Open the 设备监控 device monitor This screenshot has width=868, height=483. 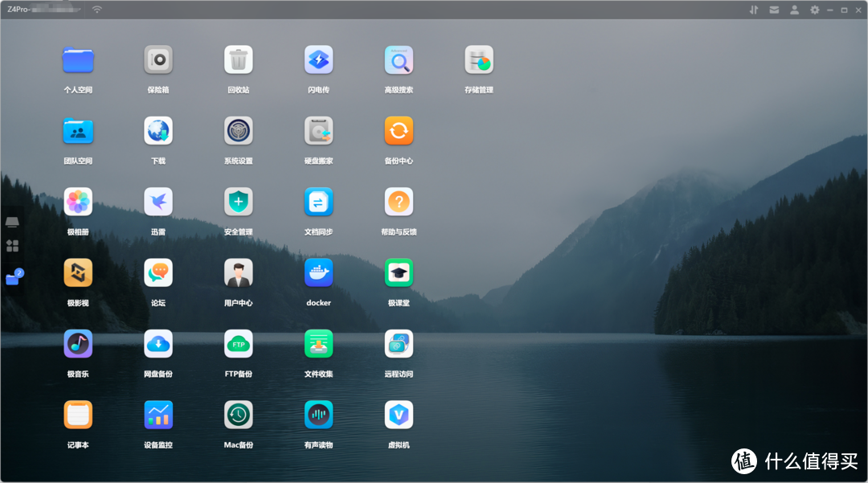[158, 415]
